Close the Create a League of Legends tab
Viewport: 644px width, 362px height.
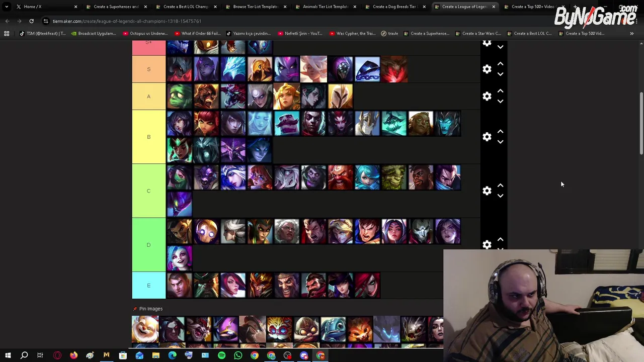tap(494, 7)
